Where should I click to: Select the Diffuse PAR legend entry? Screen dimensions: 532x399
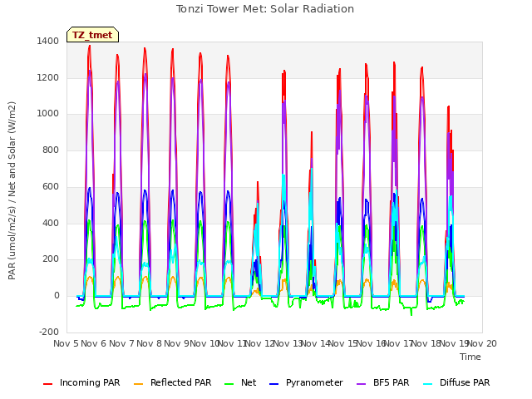456,382
